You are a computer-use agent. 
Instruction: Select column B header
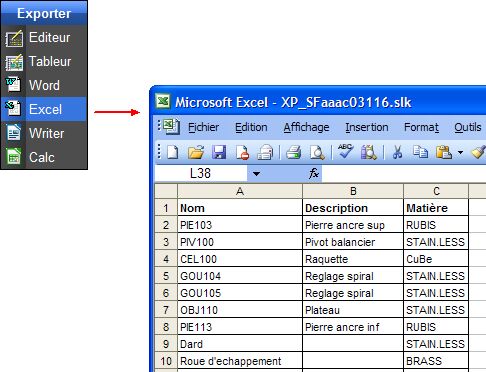[x=353, y=191]
